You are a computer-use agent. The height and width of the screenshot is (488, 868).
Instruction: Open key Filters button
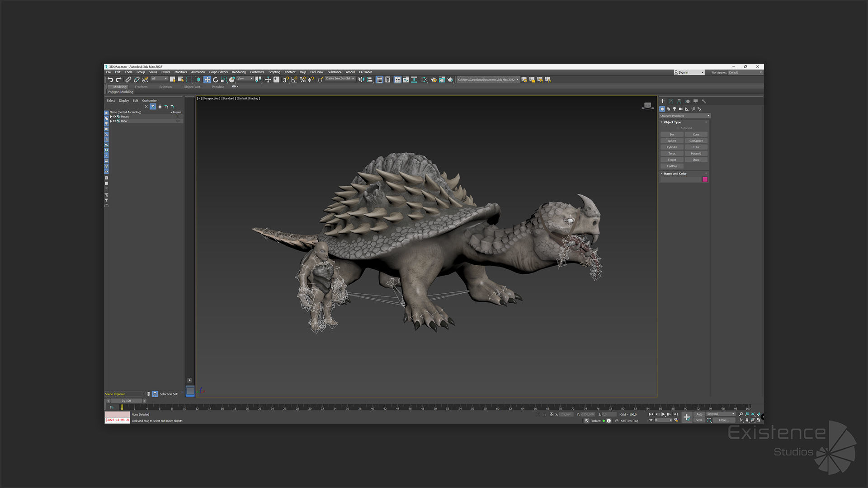724,420
